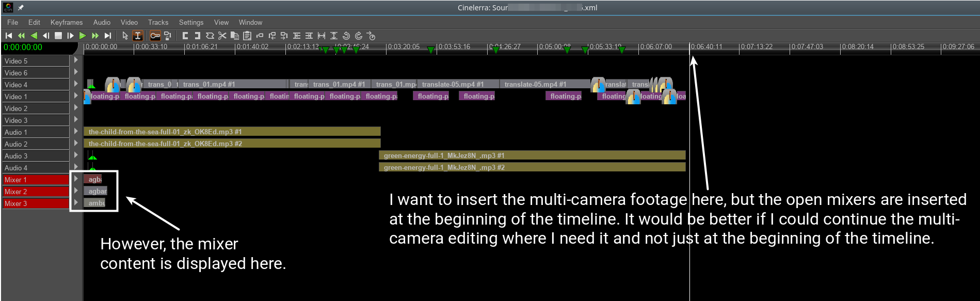Toggle automatic keyframe generation key icon
This screenshot has width=980, height=301.
pos(155,36)
